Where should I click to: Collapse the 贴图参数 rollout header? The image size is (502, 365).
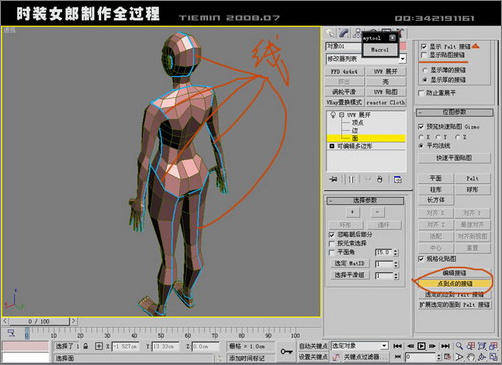455,112
